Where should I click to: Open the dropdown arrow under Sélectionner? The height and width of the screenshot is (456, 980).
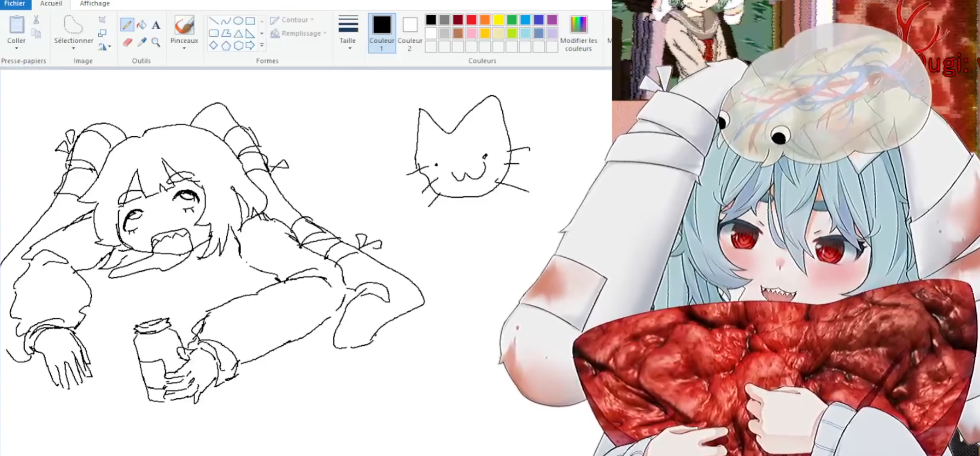click(x=73, y=49)
